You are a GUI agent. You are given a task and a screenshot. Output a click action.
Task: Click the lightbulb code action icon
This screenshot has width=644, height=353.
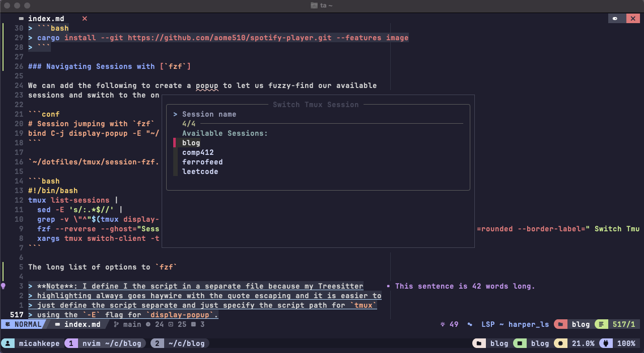pyautogui.click(x=3, y=286)
